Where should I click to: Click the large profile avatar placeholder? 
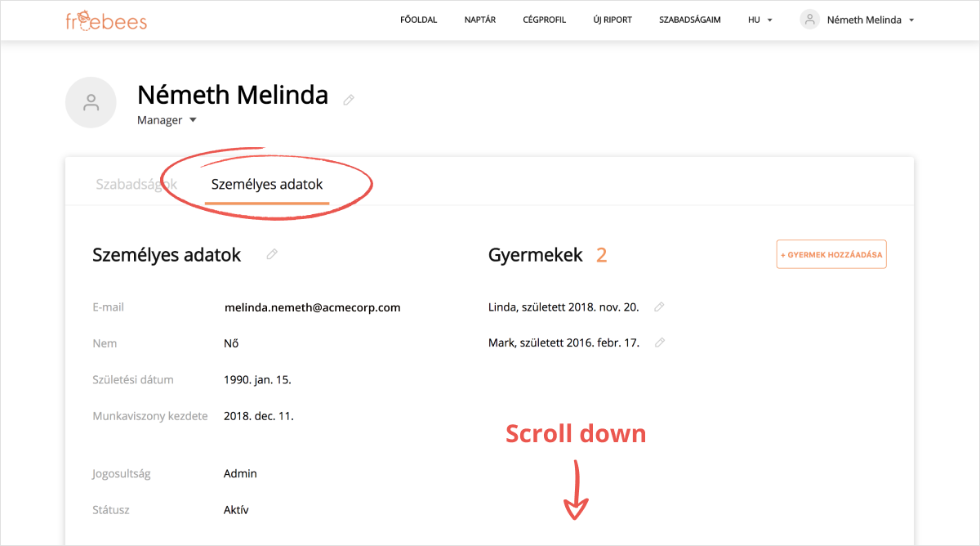tap(91, 102)
